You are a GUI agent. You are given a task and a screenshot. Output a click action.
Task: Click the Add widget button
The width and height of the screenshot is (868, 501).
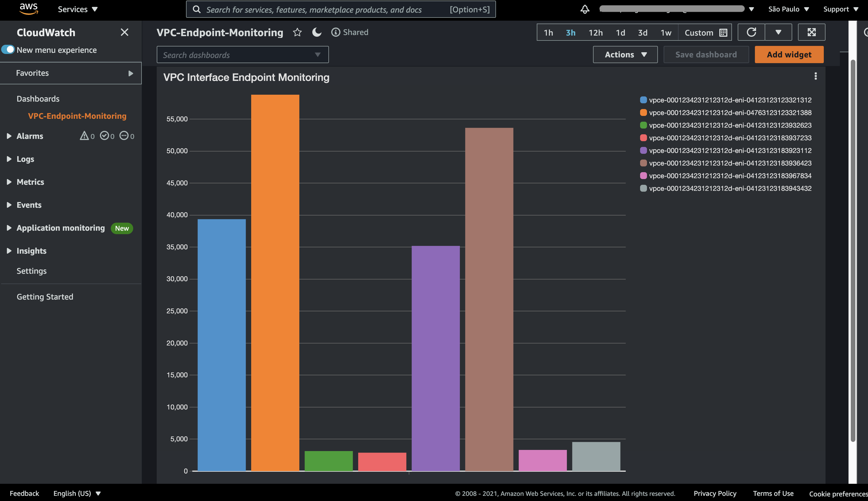788,54
